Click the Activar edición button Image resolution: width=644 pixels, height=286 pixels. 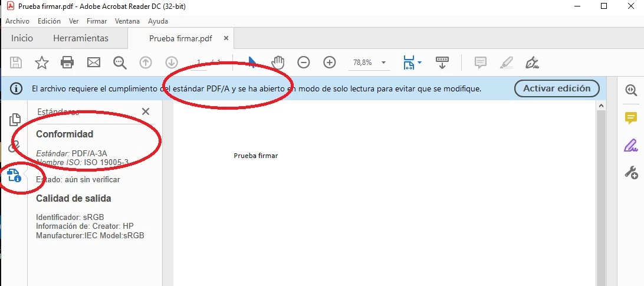[x=557, y=88]
